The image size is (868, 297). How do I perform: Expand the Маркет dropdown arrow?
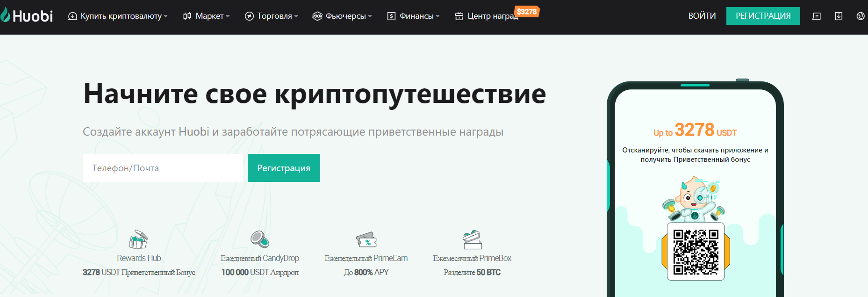tap(228, 16)
